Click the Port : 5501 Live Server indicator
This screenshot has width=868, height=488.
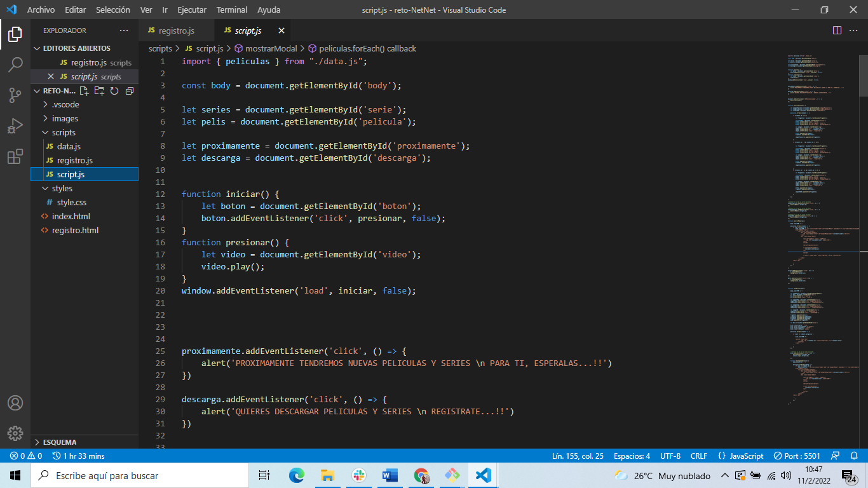pyautogui.click(x=797, y=456)
